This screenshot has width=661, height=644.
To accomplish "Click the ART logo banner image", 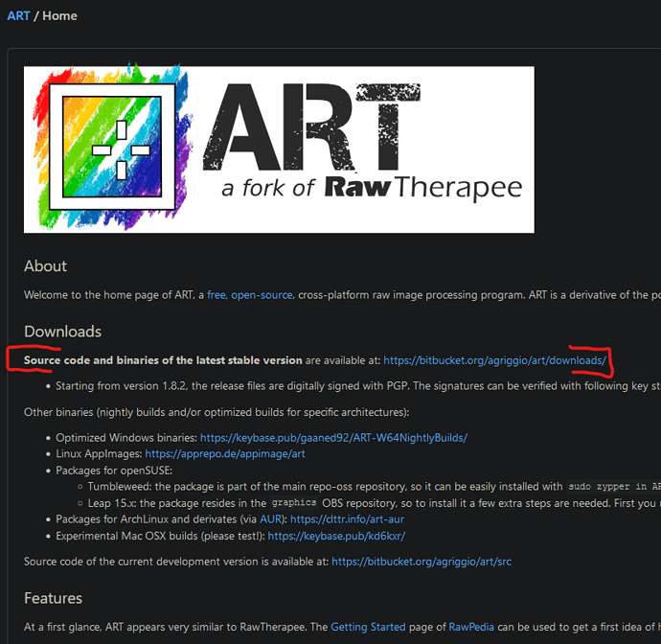I will tap(279, 149).
